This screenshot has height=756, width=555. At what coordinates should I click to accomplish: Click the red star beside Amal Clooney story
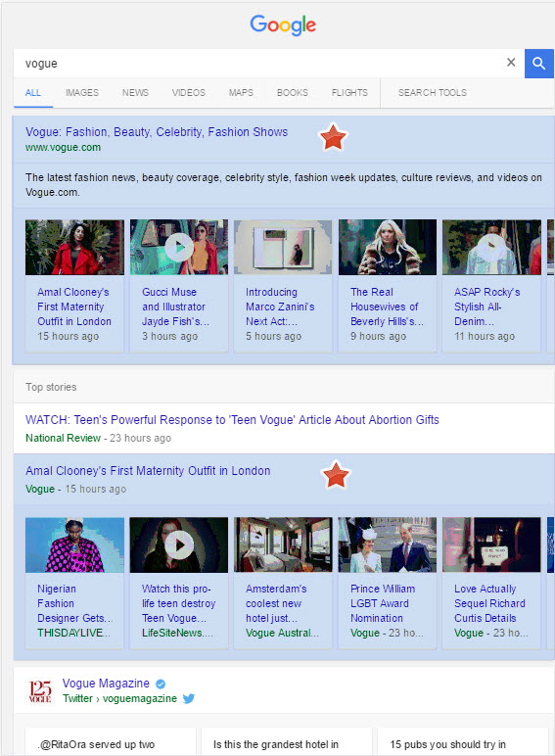pos(336,474)
